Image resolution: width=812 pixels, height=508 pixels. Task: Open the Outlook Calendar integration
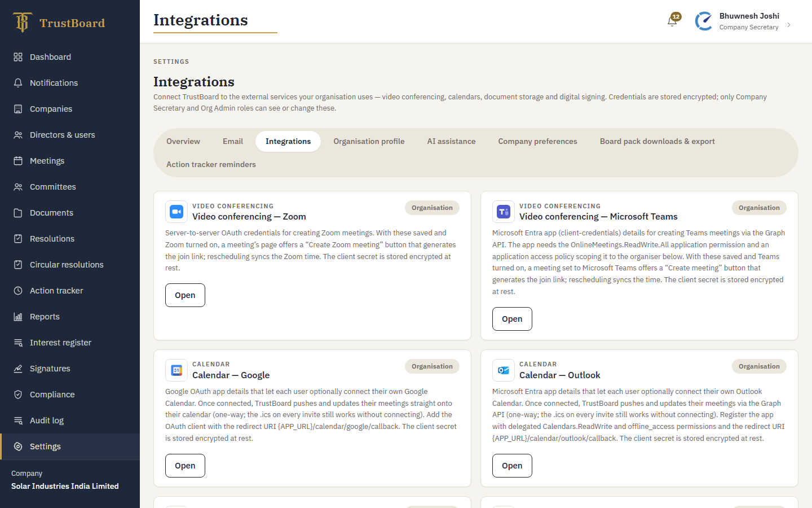click(512, 466)
